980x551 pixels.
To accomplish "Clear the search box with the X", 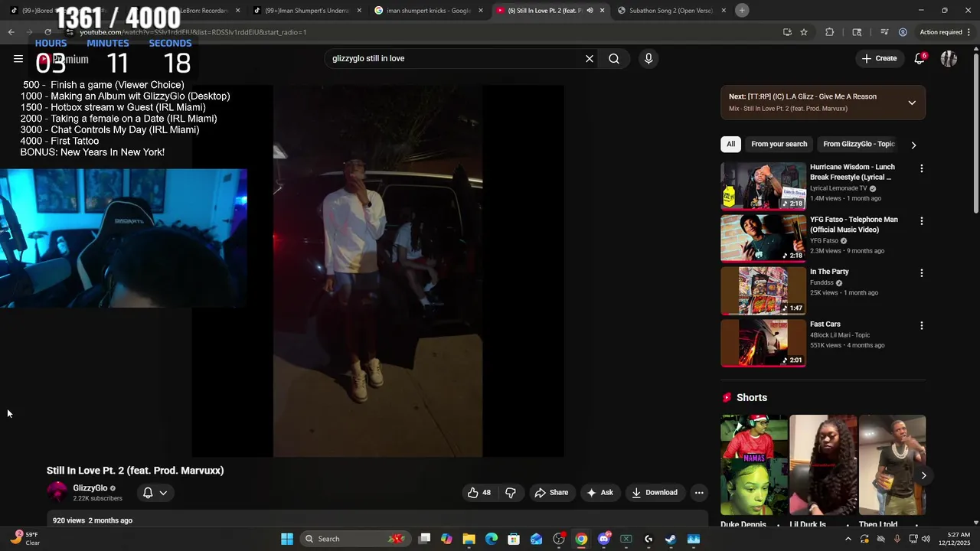I will tap(590, 59).
